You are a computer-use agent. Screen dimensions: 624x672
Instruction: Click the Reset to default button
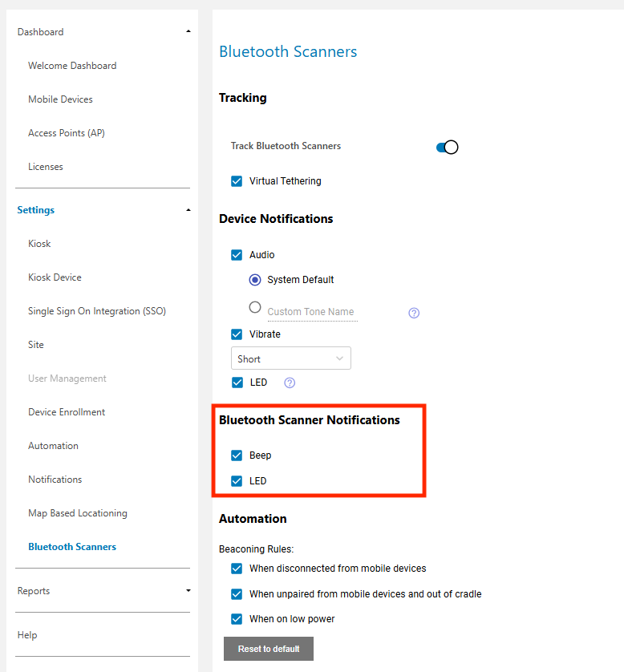(269, 649)
